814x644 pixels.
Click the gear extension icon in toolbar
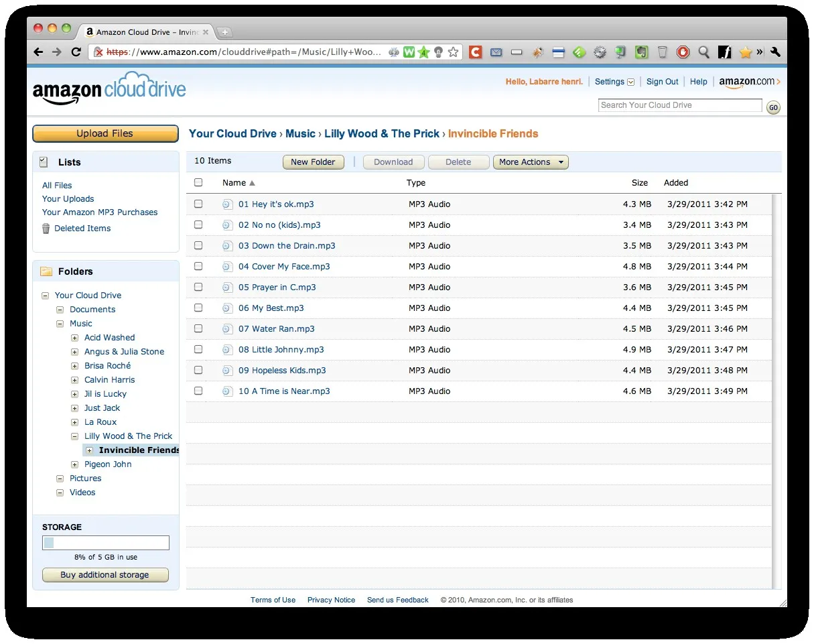[600, 52]
